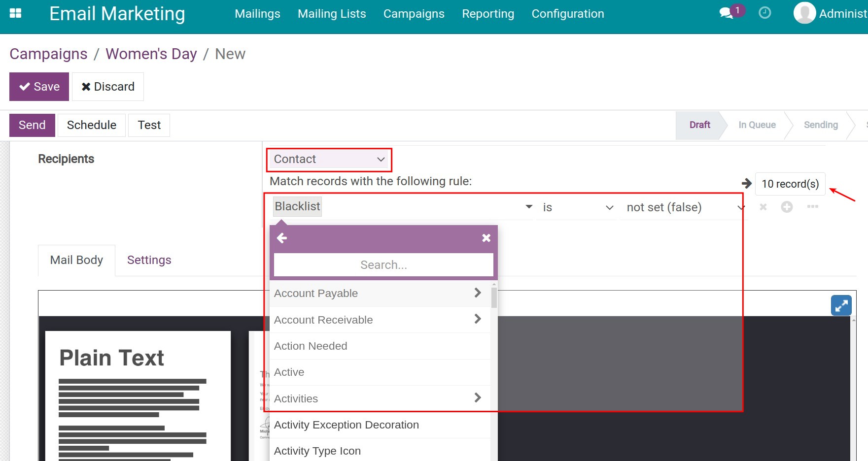
Task: Click the Campaigns breadcrumb link
Action: click(48, 54)
